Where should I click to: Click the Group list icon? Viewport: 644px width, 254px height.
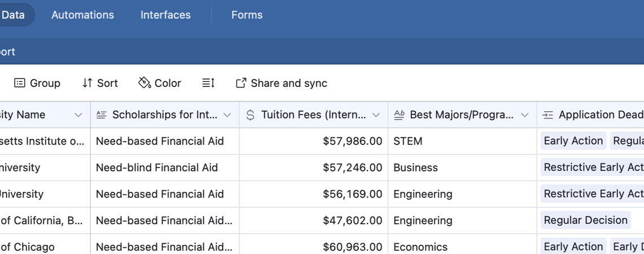pos(19,83)
